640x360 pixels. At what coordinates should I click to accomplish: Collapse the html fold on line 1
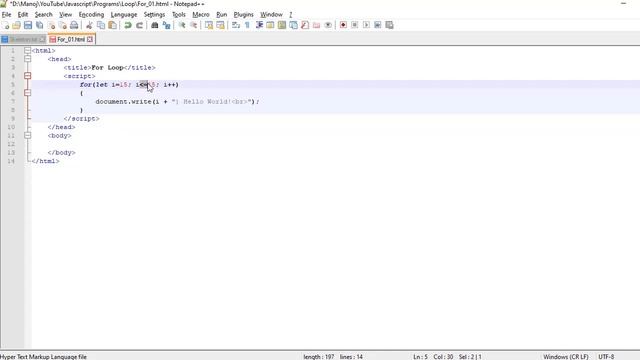coord(27,51)
